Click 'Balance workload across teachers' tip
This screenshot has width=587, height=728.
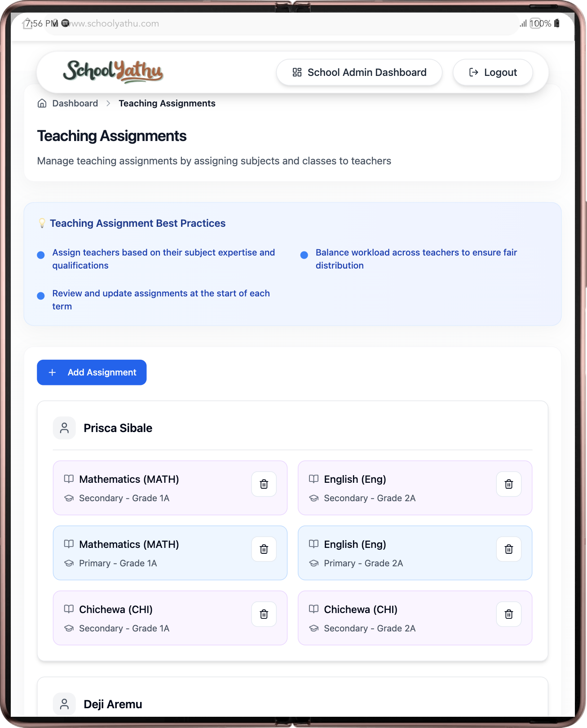click(x=416, y=259)
